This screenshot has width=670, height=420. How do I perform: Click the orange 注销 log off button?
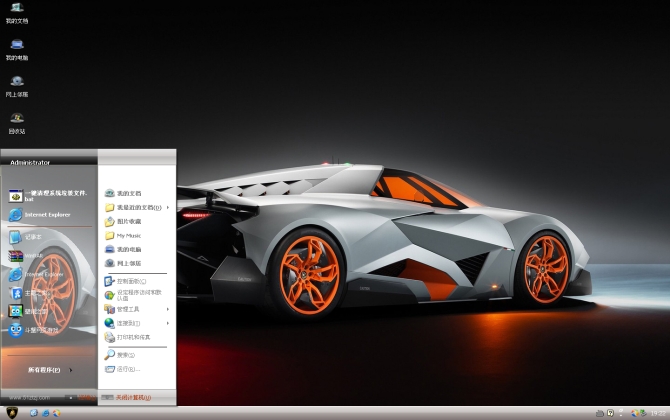(x=81, y=398)
